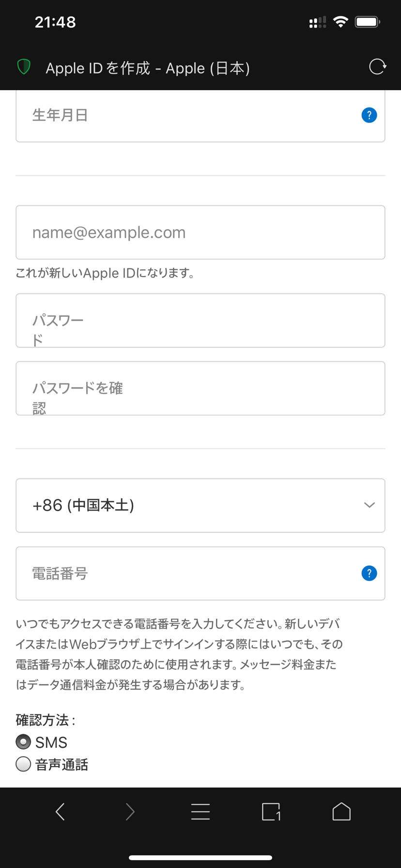This screenshot has height=868, width=401.
Task: Tap the page title address bar
Action: click(148, 68)
